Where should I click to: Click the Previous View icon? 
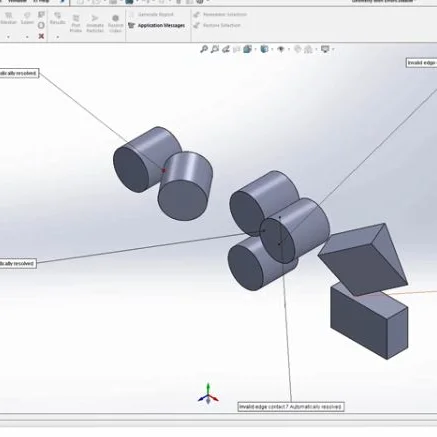point(226,49)
